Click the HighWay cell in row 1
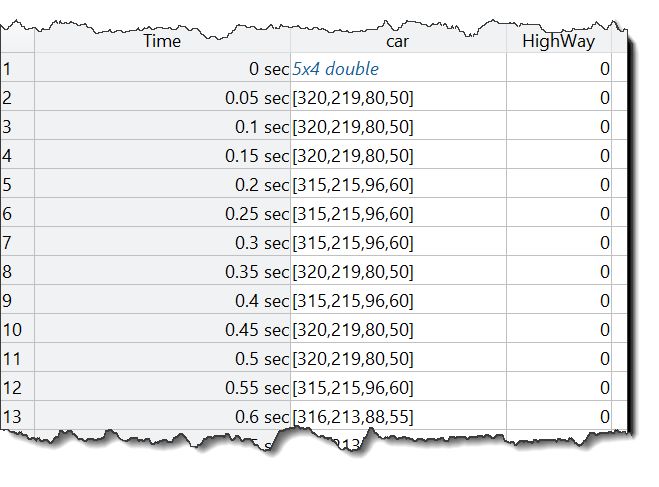The image size is (659, 487). tap(558, 69)
